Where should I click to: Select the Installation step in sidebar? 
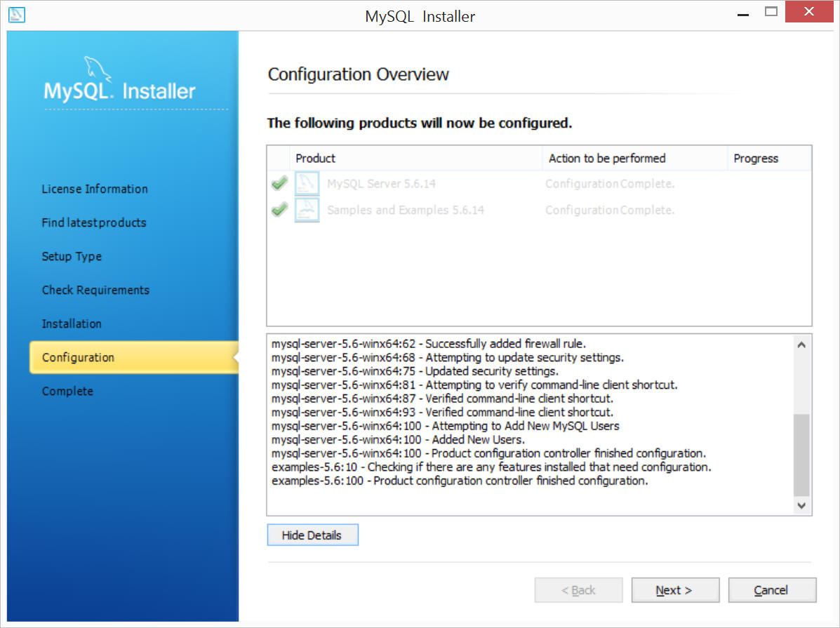point(72,323)
